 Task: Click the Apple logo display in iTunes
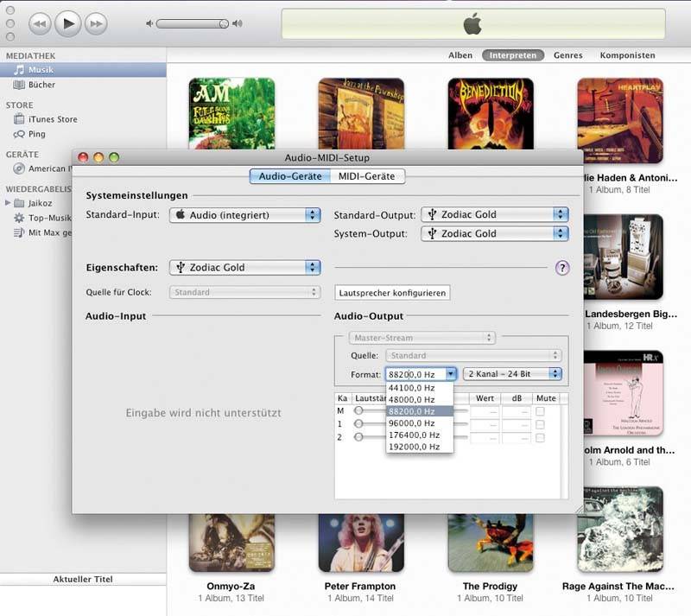(x=472, y=24)
